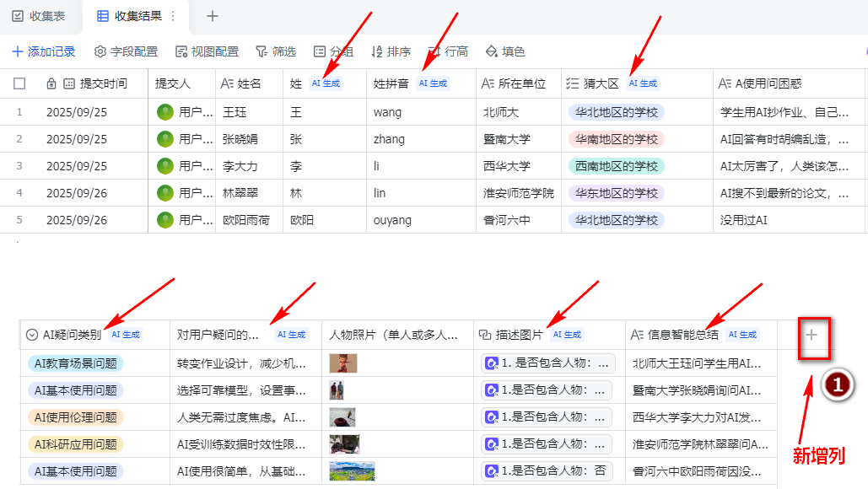Expand the 猜大区 column header options

(x=601, y=83)
